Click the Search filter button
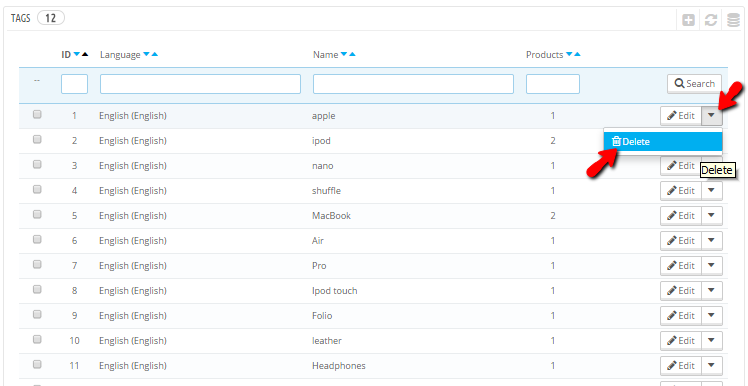748x386 pixels. tap(694, 83)
